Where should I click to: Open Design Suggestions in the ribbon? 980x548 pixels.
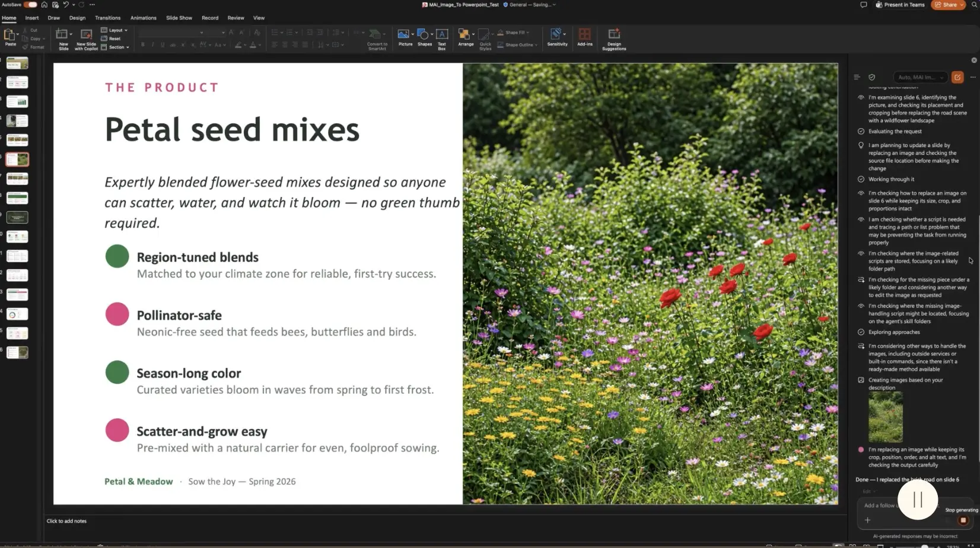(x=614, y=39)
